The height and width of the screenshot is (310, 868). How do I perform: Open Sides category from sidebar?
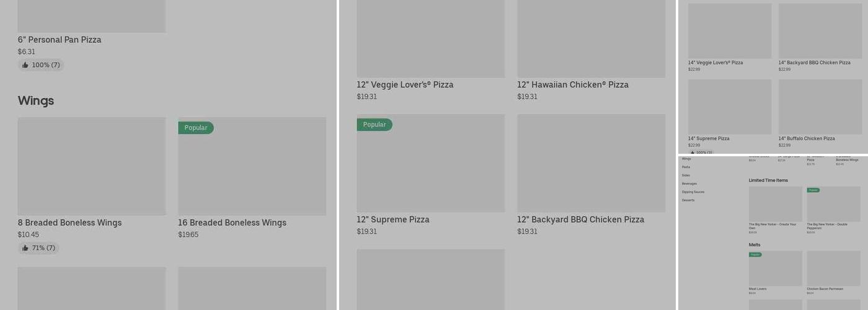686,175
